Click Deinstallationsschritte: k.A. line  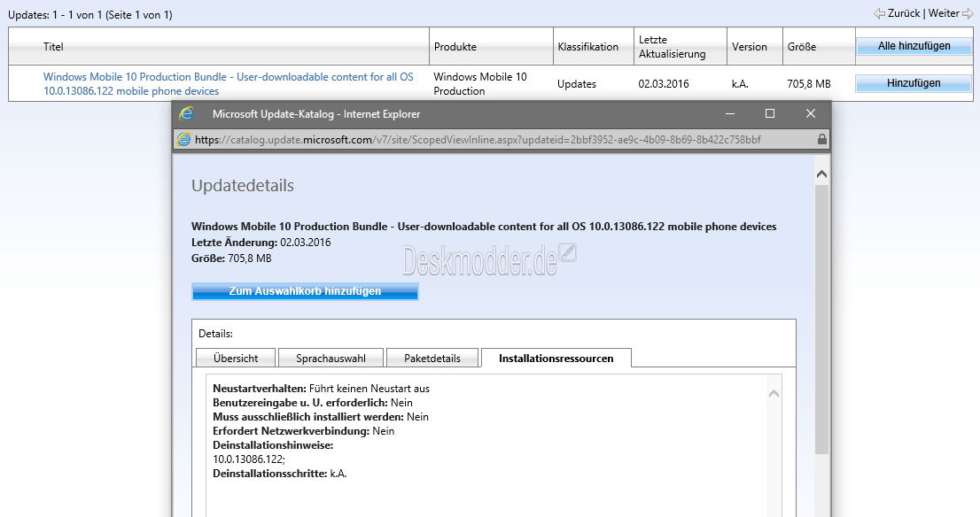279,474
